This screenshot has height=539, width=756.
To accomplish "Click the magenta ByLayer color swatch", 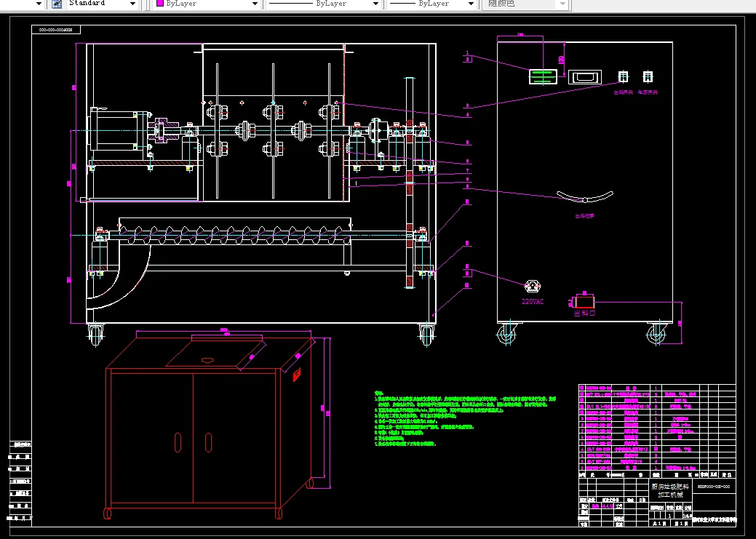I will pyautogui.click(x=160, y=4).
